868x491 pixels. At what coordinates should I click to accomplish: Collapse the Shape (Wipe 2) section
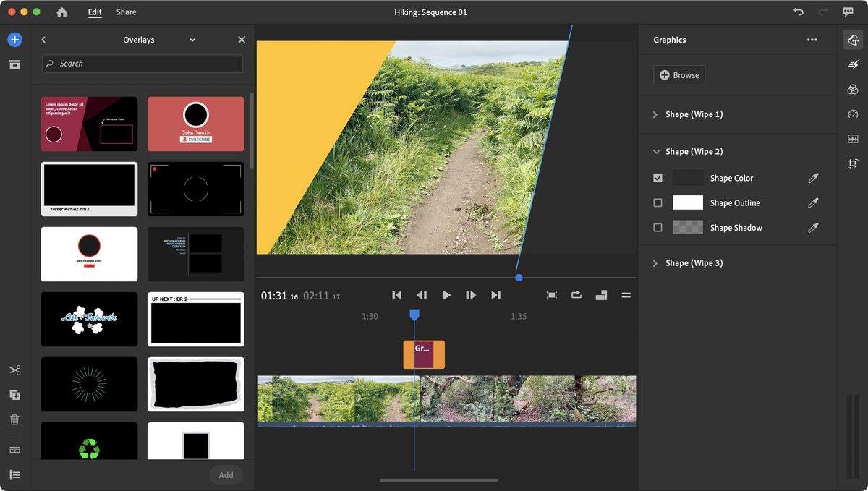(655, 151)
